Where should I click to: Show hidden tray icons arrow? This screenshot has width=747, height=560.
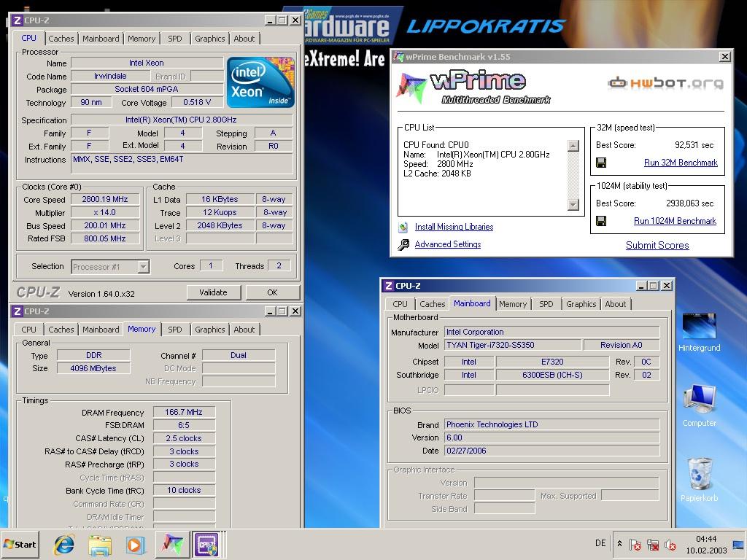(619, 544)
